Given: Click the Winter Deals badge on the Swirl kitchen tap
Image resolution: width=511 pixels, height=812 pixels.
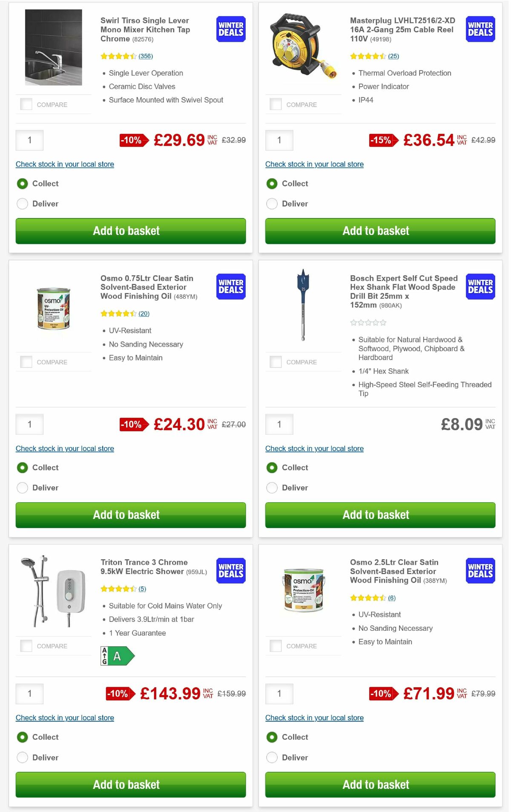Looking at the screenshot, I should click(x=230, y=29).
